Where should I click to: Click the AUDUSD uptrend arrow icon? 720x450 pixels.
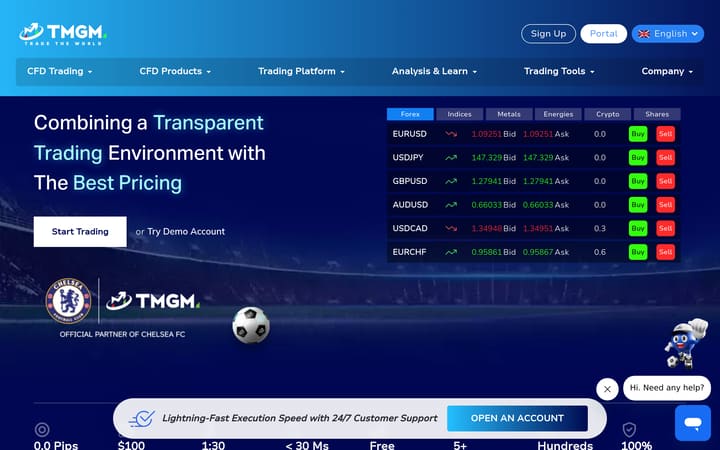point(451,205)
